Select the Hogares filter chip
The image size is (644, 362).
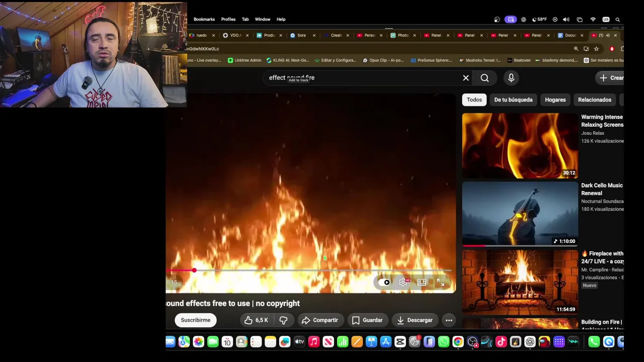[x=555, y=100]
